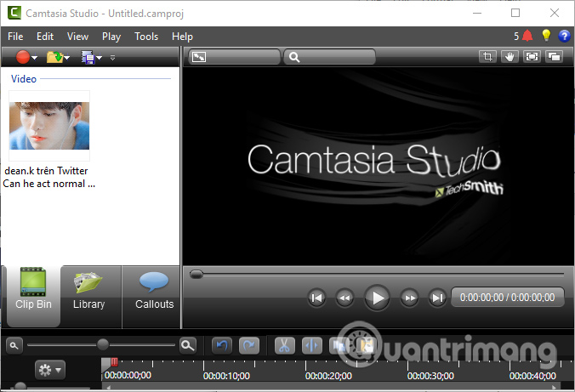Open the Tools menu
The height and width of the screenshot is (392, 575).
[146, 37]
